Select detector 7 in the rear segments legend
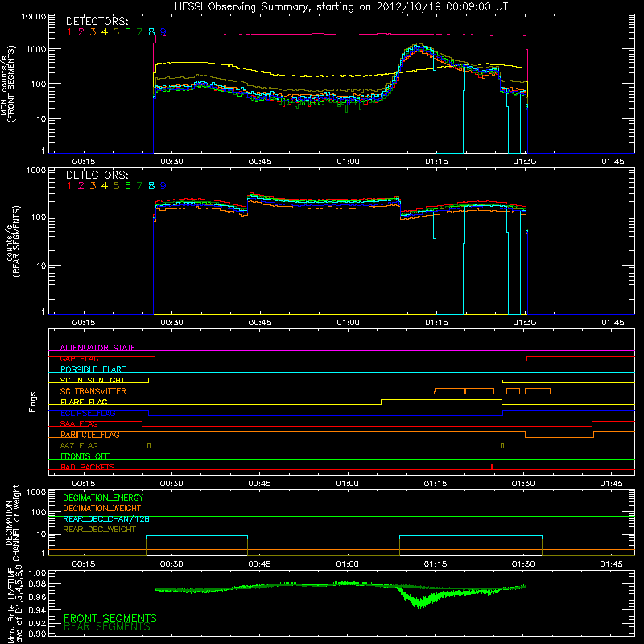The height and width of the screenshot is (644, 644). [139, 186]
